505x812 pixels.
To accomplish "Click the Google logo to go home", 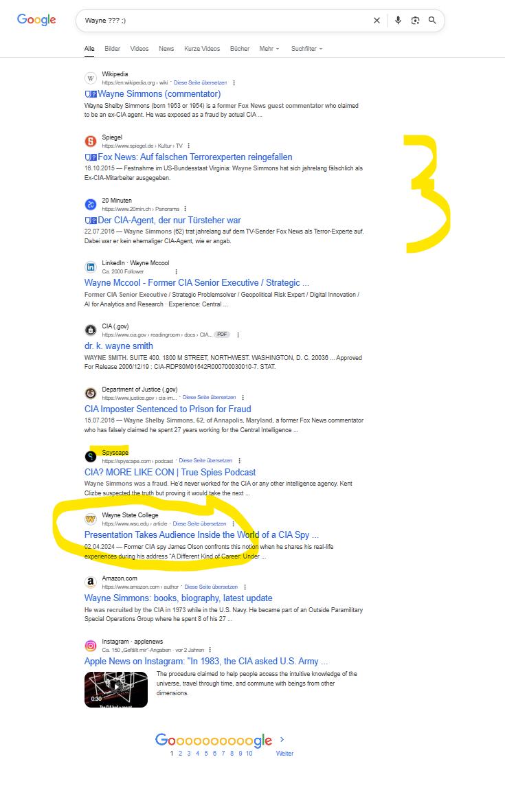I will [37, 20].
